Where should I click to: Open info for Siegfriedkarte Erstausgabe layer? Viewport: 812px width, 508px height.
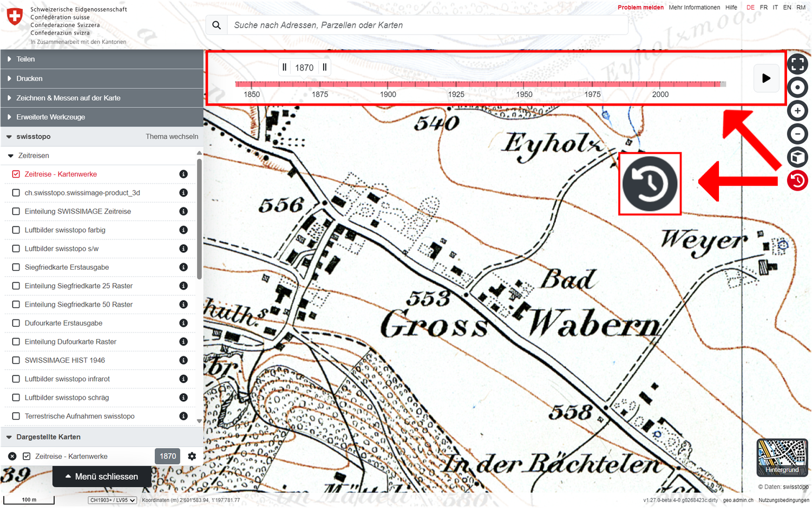tap(184, 267)
